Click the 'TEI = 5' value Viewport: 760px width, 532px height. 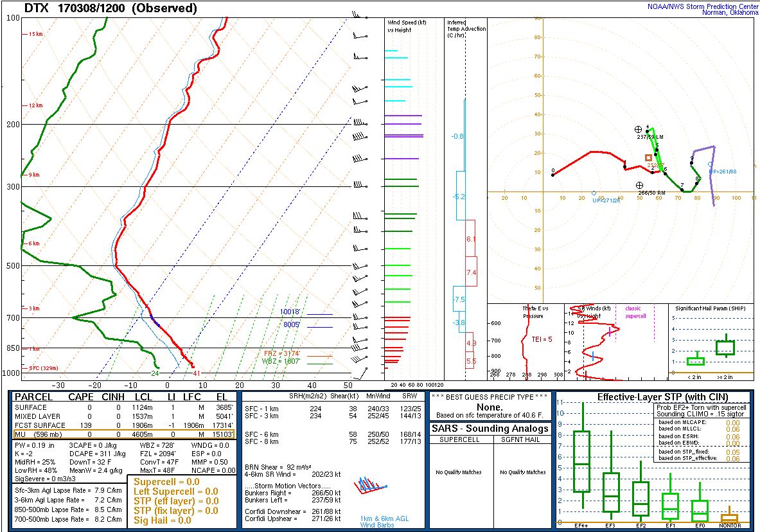click(542, 339)
